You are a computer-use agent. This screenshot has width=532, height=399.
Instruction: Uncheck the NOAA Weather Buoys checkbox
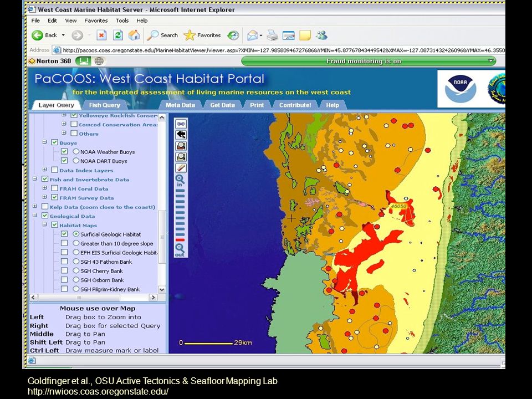tap(64, 152)
